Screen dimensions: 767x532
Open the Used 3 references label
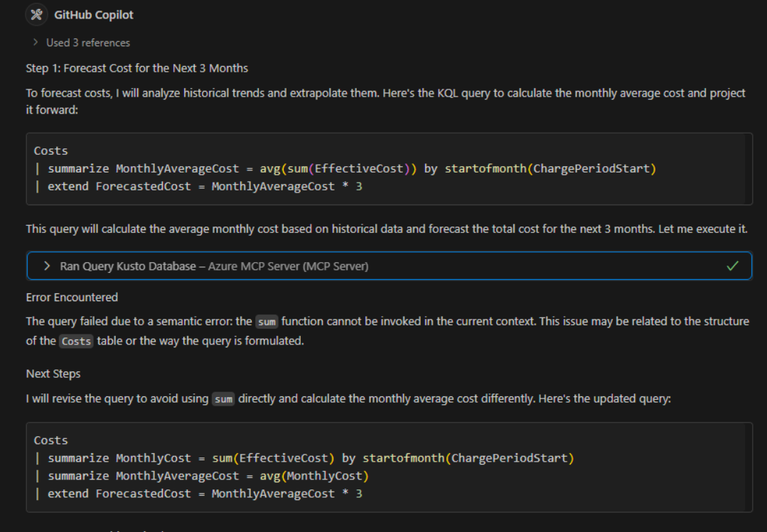pos(88,43)
